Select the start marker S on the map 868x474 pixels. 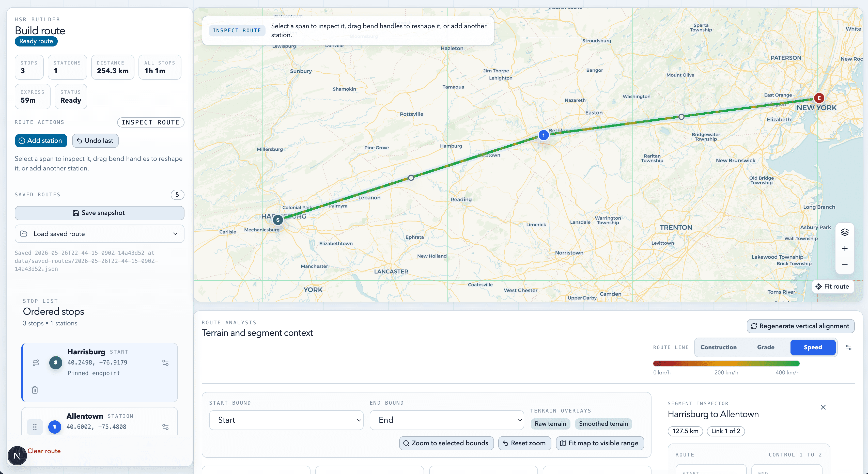(x=278, y=220)
